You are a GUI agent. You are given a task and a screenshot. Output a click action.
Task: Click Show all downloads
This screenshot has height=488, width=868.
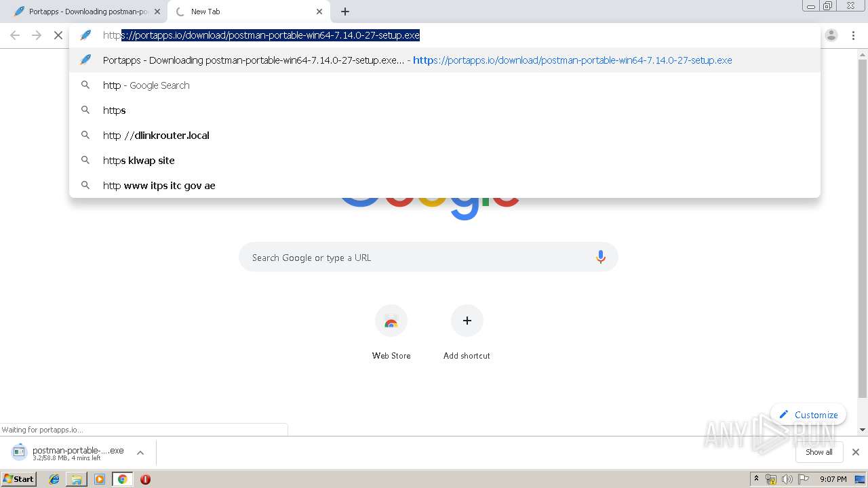(x=819, y=452)
